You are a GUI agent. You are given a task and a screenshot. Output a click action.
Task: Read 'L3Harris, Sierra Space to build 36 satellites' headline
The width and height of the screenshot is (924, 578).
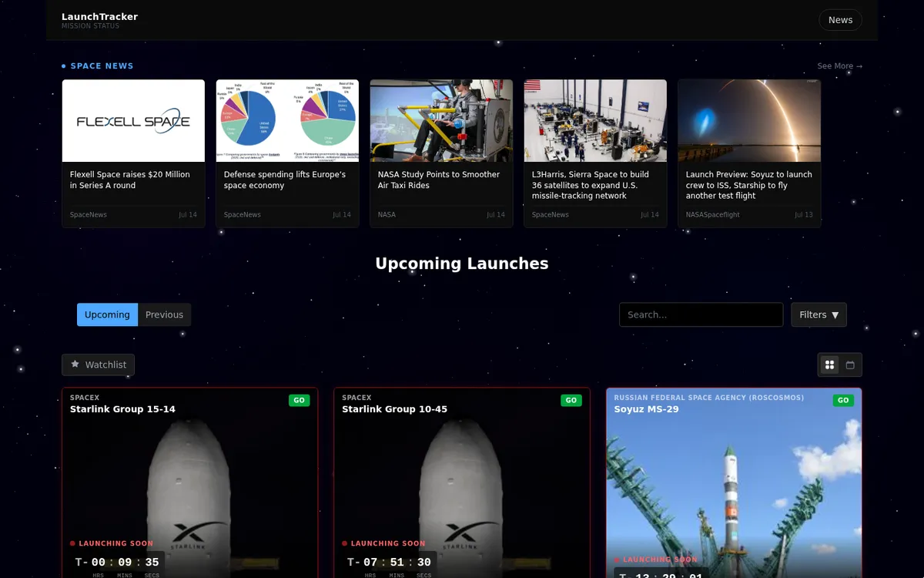coord(591,185)
